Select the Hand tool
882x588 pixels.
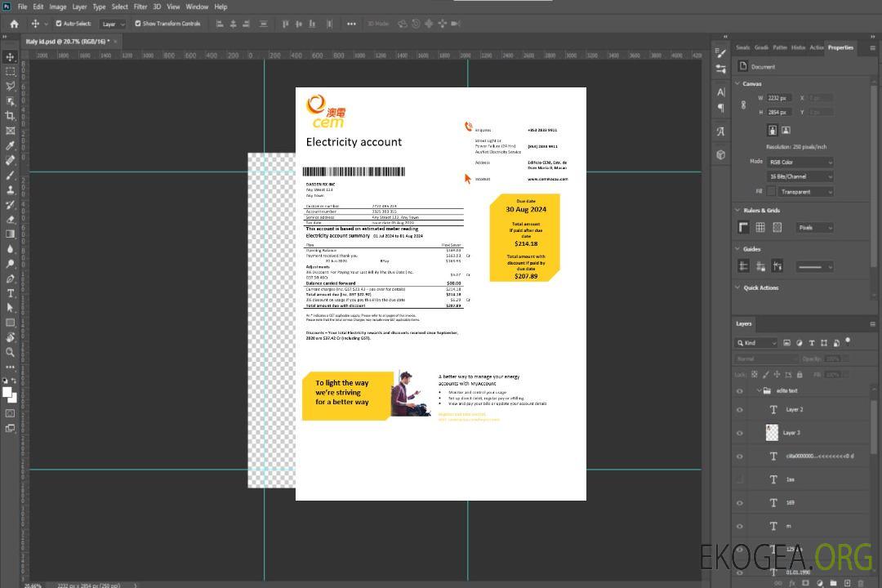pyautogui.click(x=10, y=337)
